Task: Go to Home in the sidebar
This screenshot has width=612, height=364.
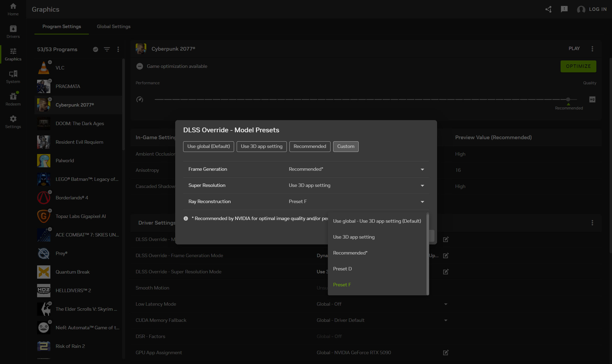Action: 13,10
